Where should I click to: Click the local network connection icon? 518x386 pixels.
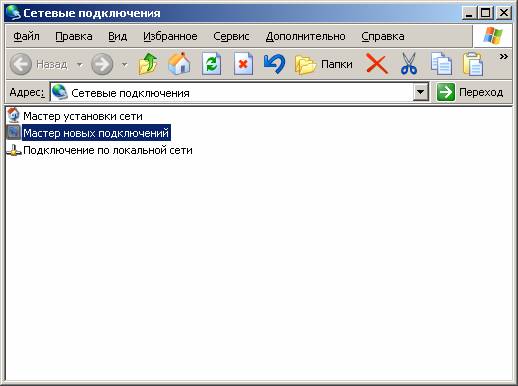click(14, 150)
